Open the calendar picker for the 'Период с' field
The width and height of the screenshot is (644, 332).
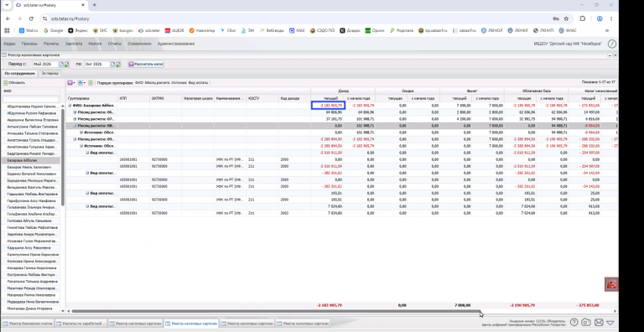point(61,64)
